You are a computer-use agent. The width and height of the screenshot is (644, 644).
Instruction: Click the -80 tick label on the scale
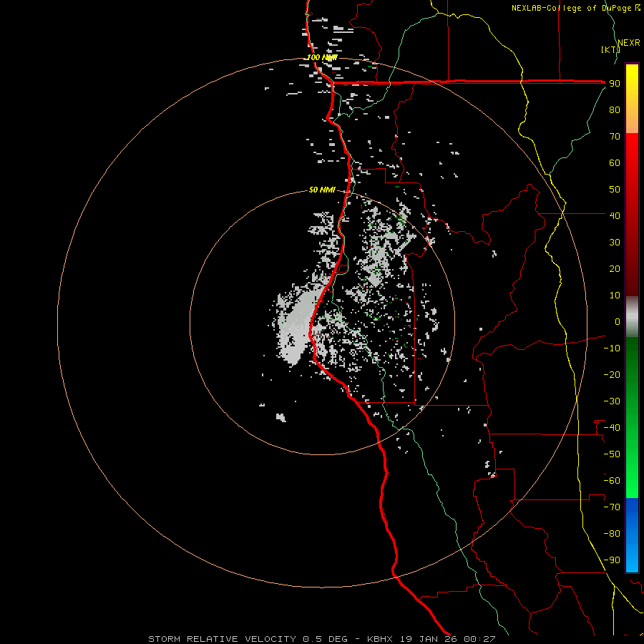(x=612, y=534)
